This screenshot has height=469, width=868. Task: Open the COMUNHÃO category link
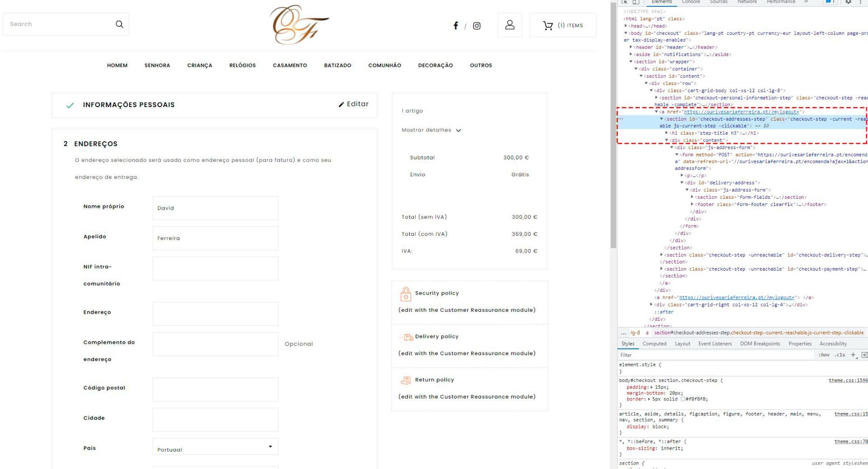pos(385,66)
